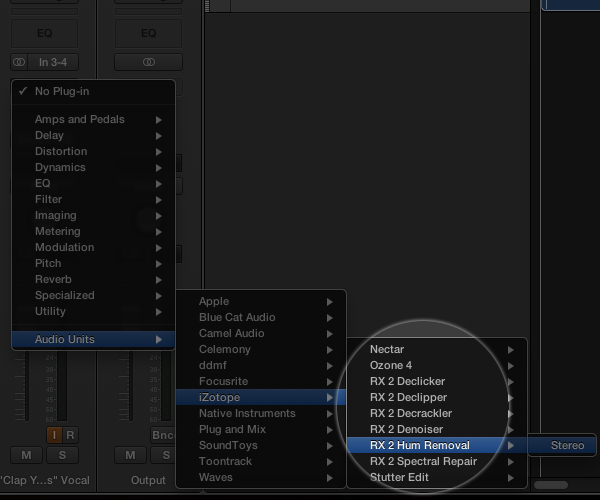Screen dimensions: 600x500
Task: Select iZotope manufacturer entry
Action: (x=261, y=397)
